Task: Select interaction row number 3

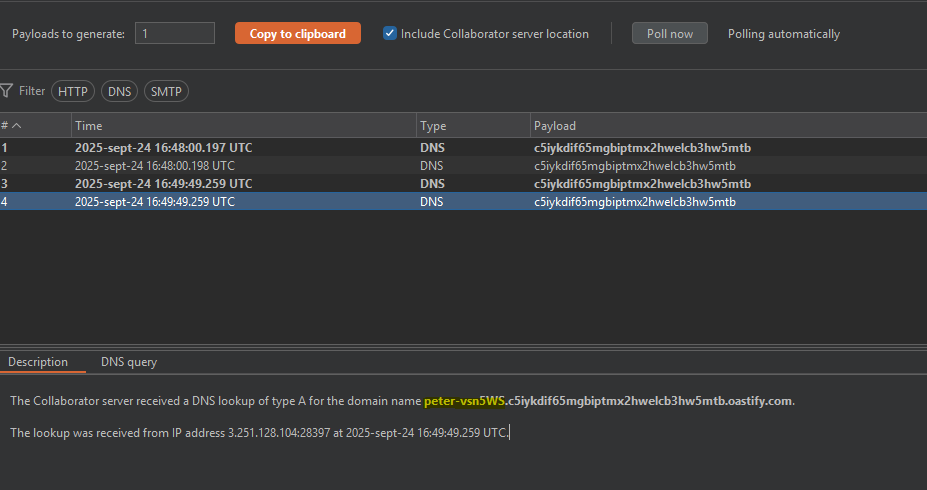Action: pos(163,184)
